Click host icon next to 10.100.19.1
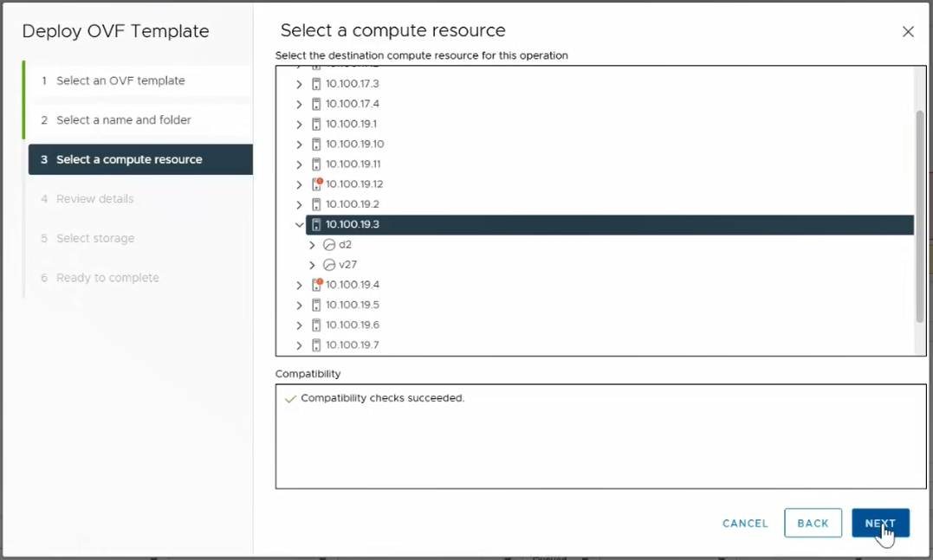 tap(316, 125)
